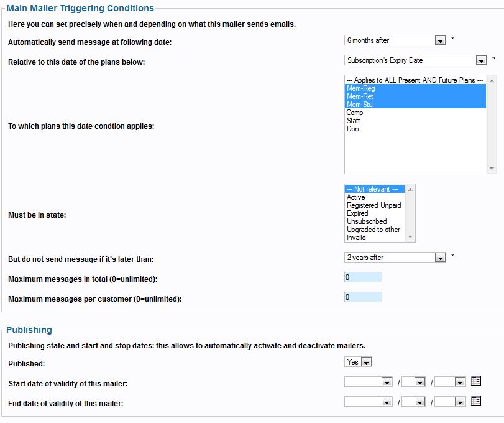Viewport: 504px width, 423px height.
Task: Open the 'Subscription's Expiry Date' dropdown
Action: [x=415, y=60]
